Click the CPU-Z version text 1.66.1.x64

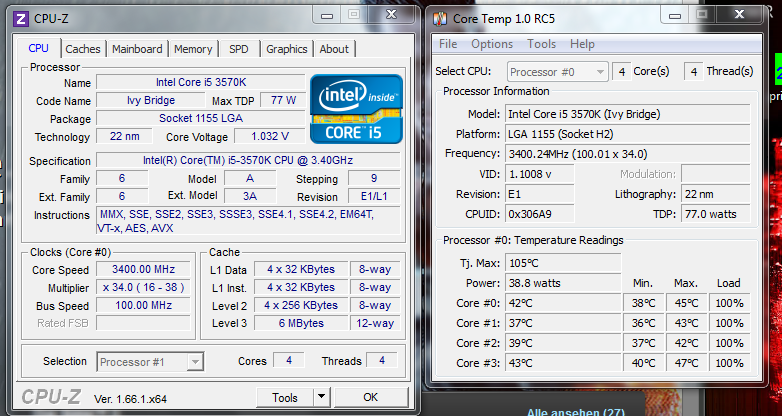click(130, 399)
